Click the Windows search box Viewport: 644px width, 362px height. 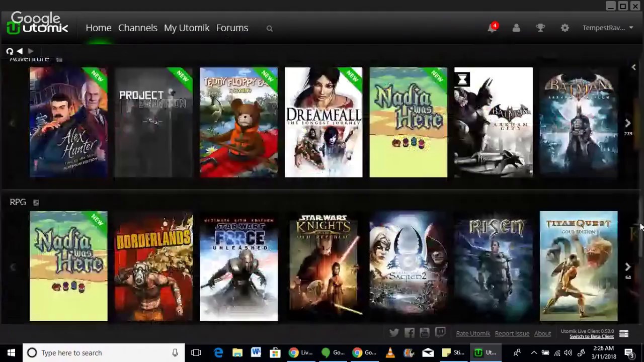click(104, 352)
